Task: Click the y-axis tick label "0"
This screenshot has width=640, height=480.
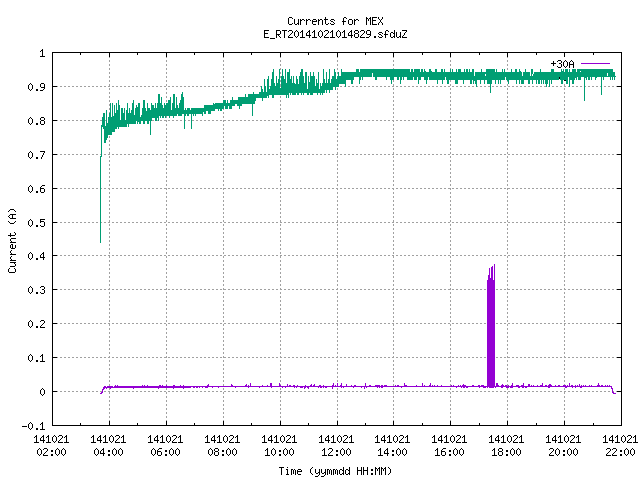Action: point(42,392)
